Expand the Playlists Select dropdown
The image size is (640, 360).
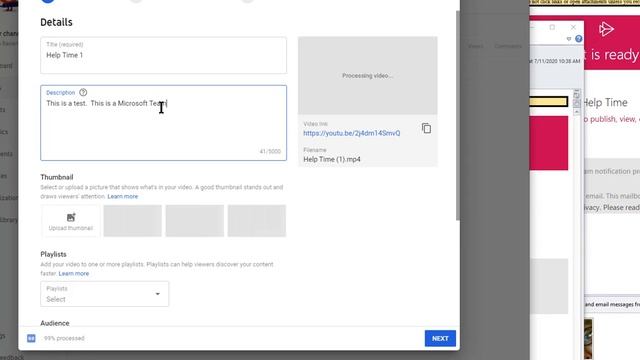click(104, 294)
